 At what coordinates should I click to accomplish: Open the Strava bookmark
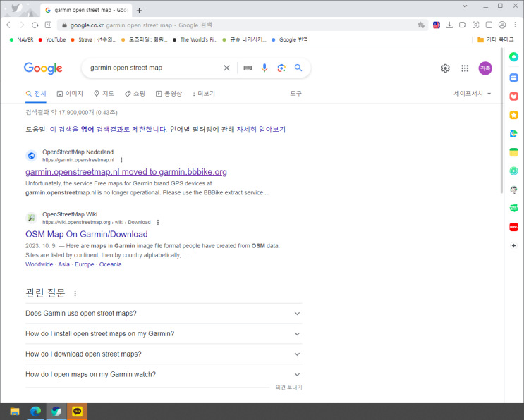tap(94, 39)
